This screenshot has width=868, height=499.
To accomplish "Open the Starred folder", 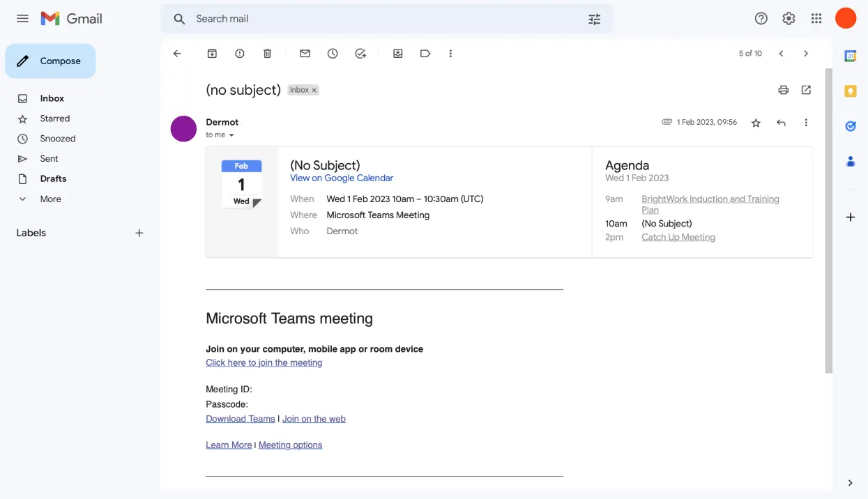I will tap(54, 118).
